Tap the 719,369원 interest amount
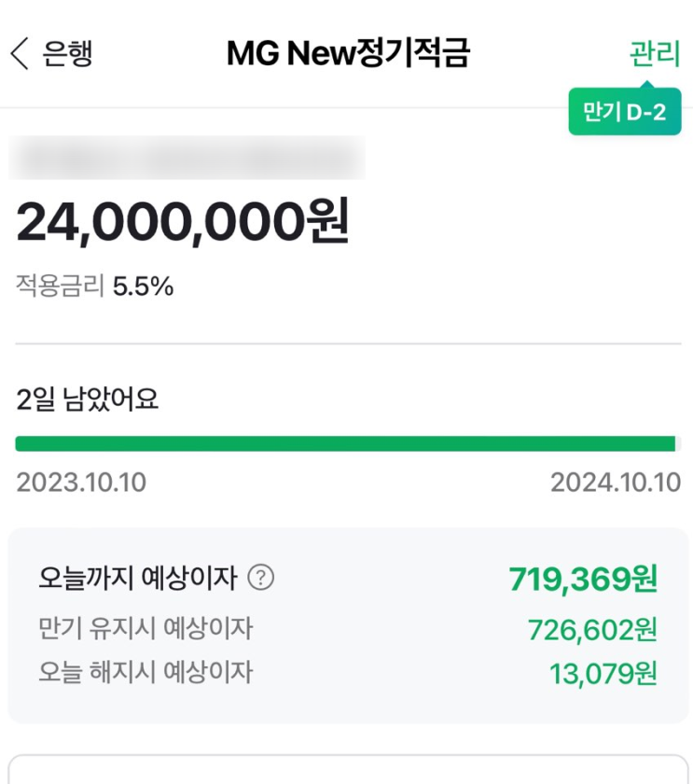Viewport: 693px width, 784px height. (x=583, y=580)
